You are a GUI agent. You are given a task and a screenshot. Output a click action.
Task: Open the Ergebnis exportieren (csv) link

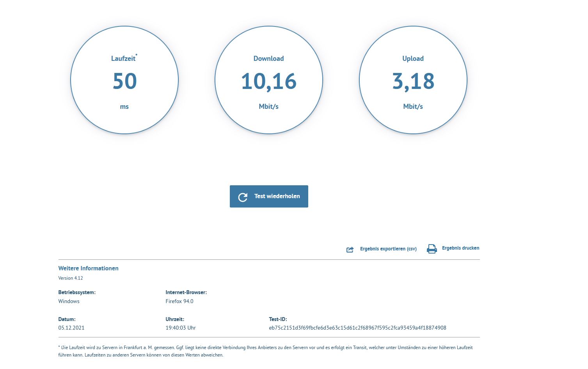[x=388, y=249]
